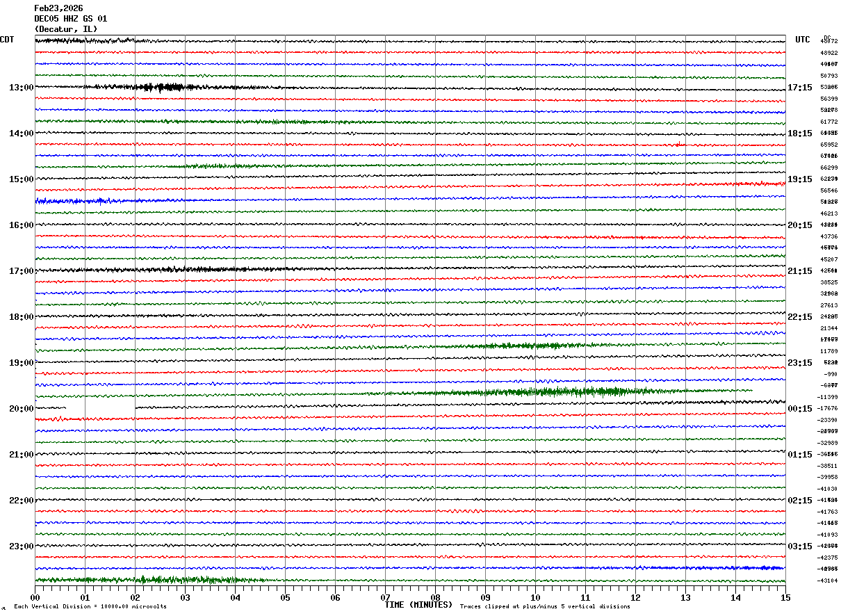Click the DC offset value -42375
Screen dimensions: 841x616
click(x=827, y=558)
